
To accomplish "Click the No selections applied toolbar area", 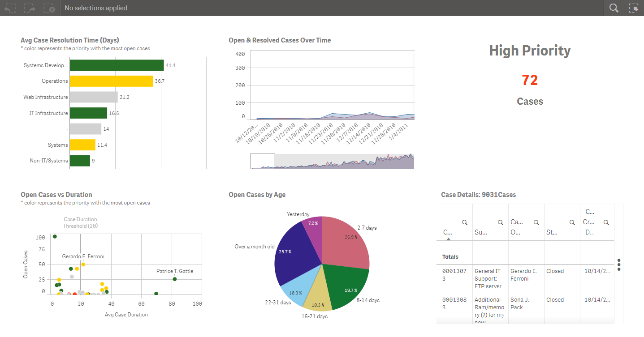I will (x=95, y=8).
